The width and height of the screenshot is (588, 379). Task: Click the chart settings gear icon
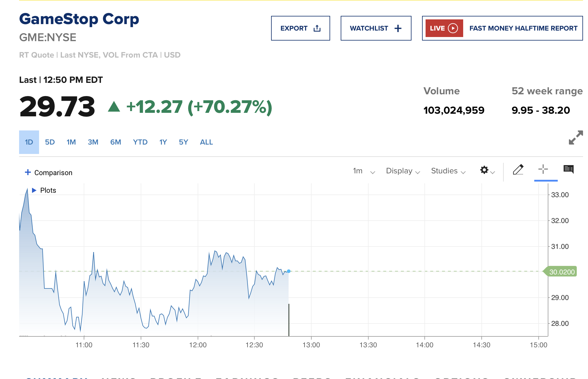point(484,170)
